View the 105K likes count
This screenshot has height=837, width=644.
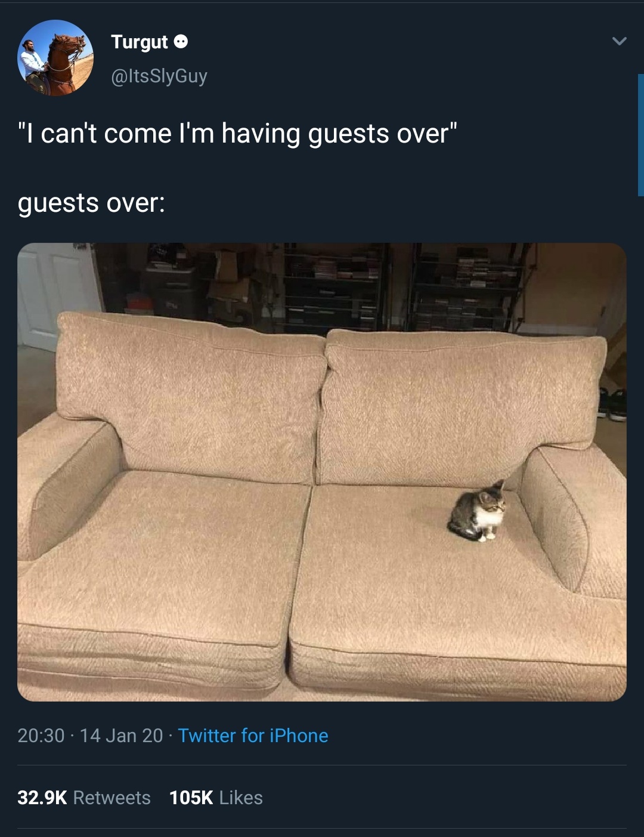(191, 798)
